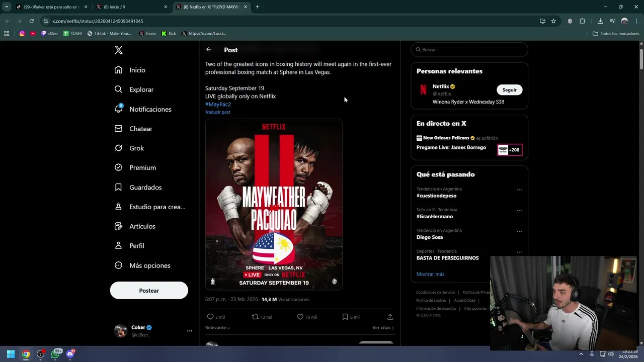Close the Netflix en X browser tab

pos(246,7)
